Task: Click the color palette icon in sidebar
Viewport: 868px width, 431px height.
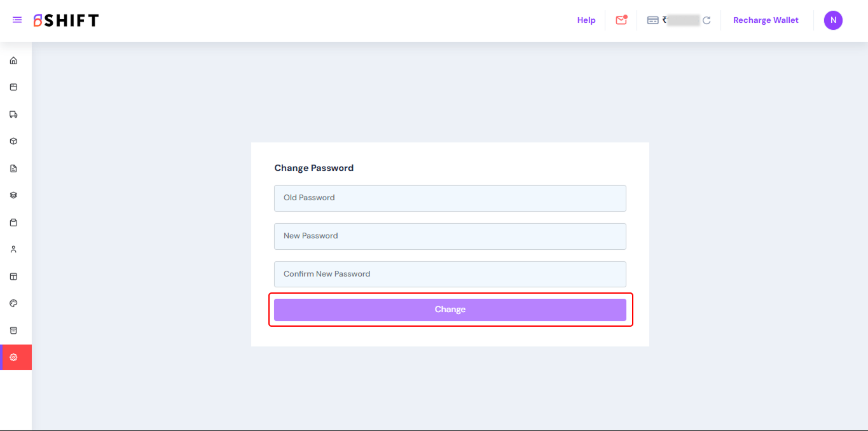Action: pos(13,303)
